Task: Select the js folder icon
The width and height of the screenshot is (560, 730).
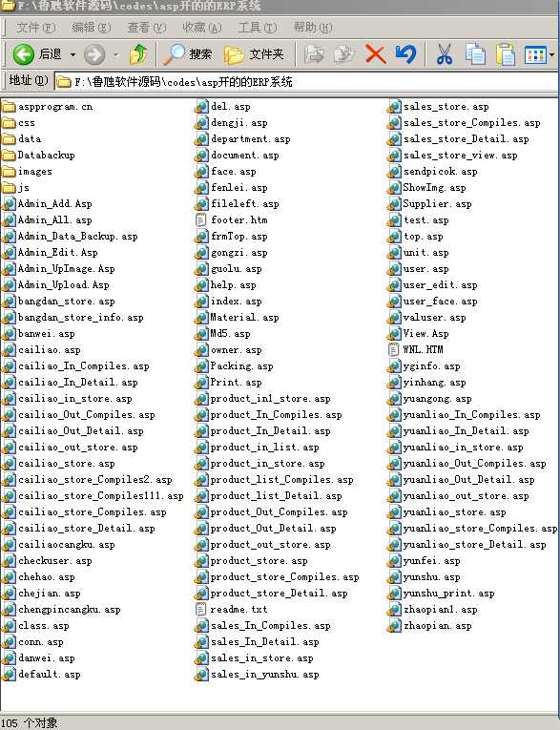Action: [9, 188]
